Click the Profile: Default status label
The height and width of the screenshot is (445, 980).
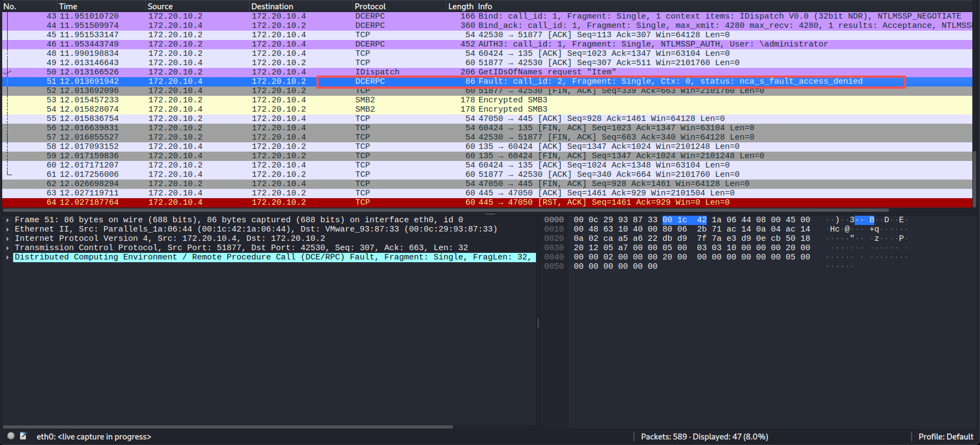pos(946,437)
